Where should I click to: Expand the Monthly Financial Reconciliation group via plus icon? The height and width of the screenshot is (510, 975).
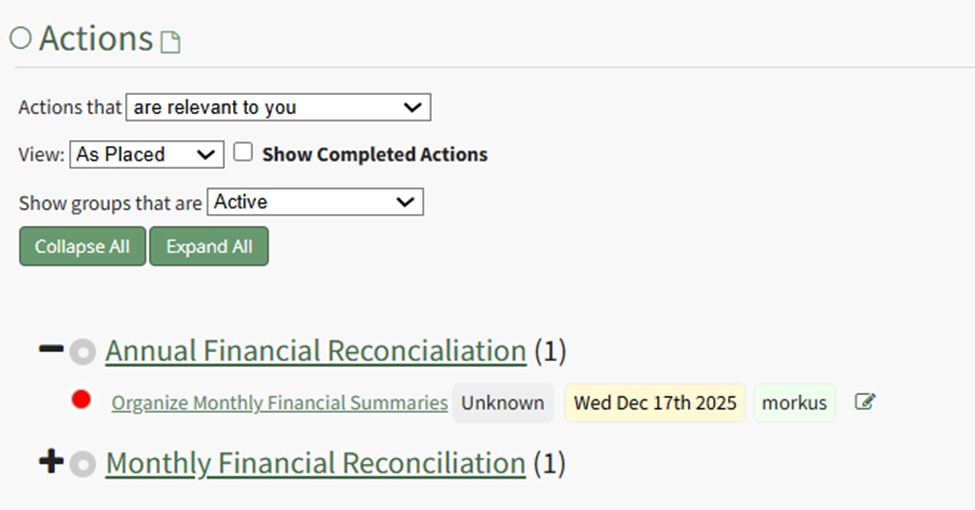(x=50, y=462)
